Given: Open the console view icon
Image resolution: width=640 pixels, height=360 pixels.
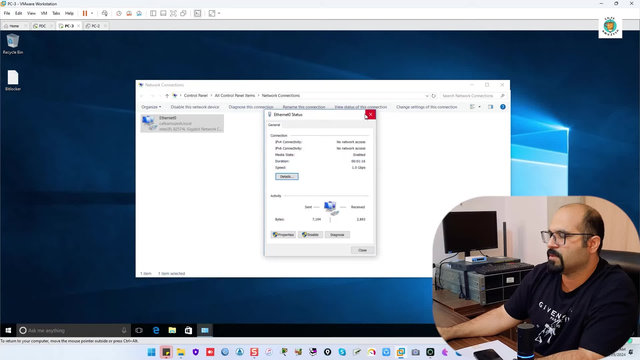Looking at the screenshot, I should pyautogui.click(x=198, y=13).
